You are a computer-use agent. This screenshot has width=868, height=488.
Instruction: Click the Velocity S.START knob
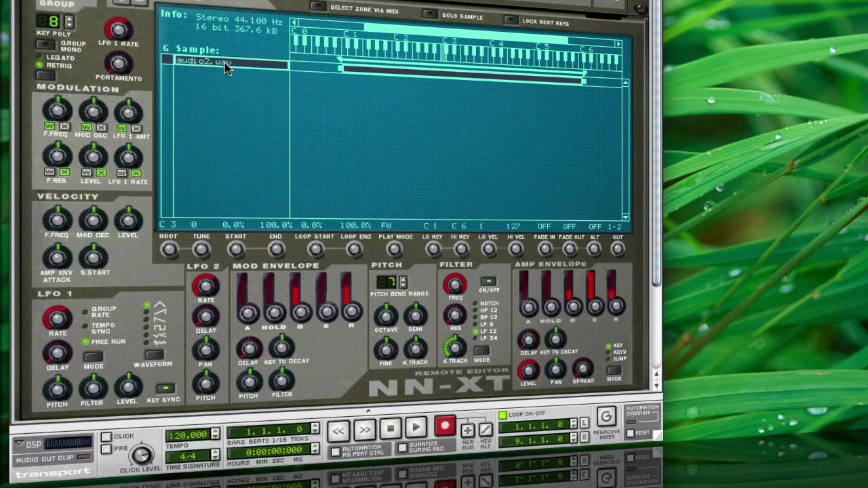pos(93,257)
